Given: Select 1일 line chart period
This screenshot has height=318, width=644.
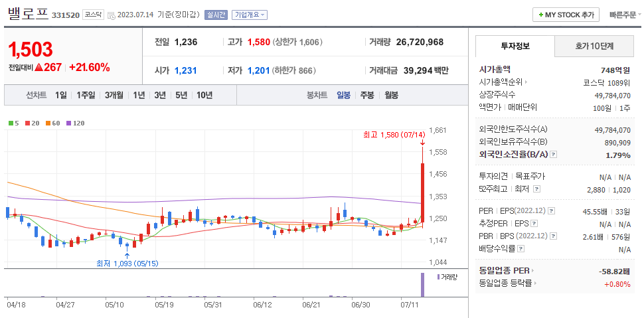Looking at the screenshot, I should tap(61, 96).
